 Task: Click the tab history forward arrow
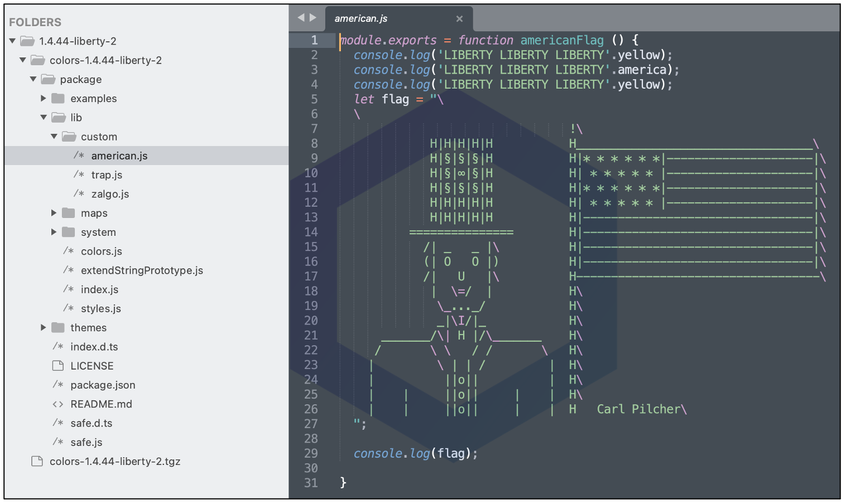click(313, 18)
